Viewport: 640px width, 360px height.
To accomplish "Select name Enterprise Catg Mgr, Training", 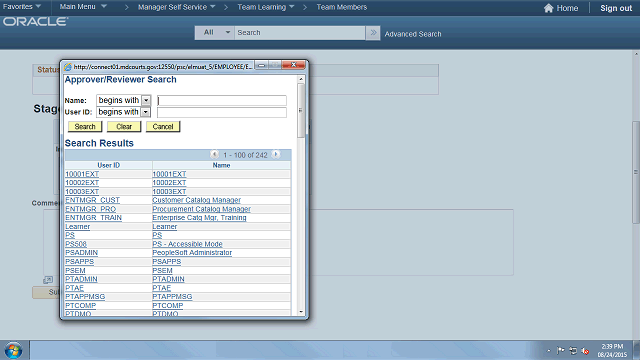I will (199, 218).
